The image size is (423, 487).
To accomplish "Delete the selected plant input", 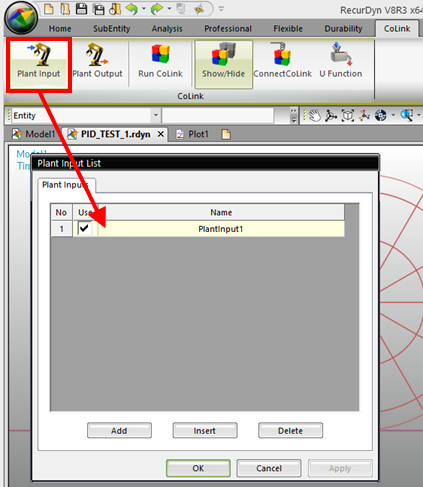I will [290, 430].
